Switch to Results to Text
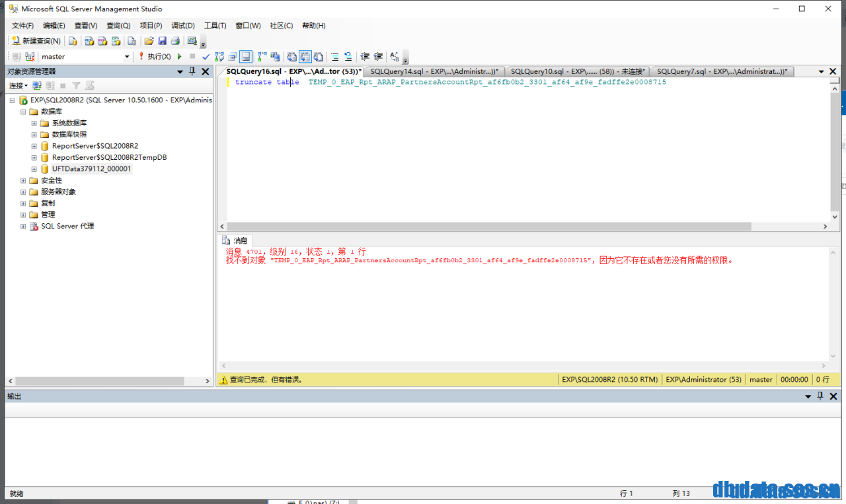The image size is (846, 504). coord(291,57)
